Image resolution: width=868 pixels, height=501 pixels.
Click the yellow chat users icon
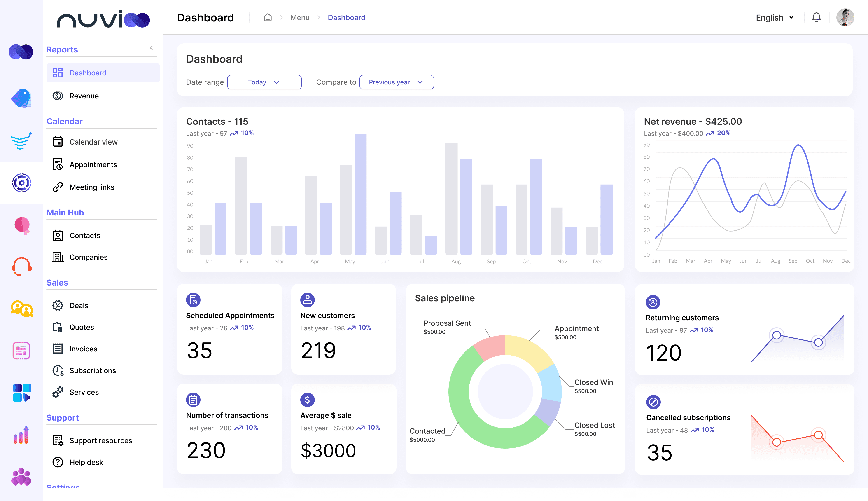point(22,309)
